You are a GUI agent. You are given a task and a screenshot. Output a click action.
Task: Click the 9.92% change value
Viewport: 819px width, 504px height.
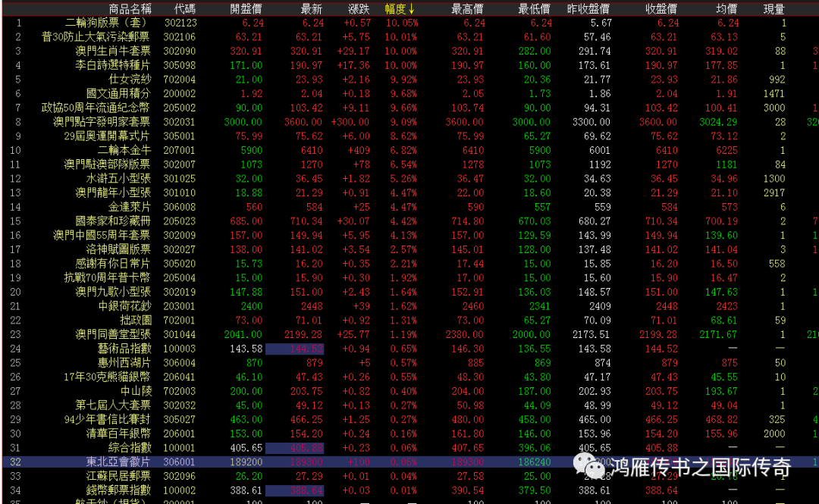[403, 80]
